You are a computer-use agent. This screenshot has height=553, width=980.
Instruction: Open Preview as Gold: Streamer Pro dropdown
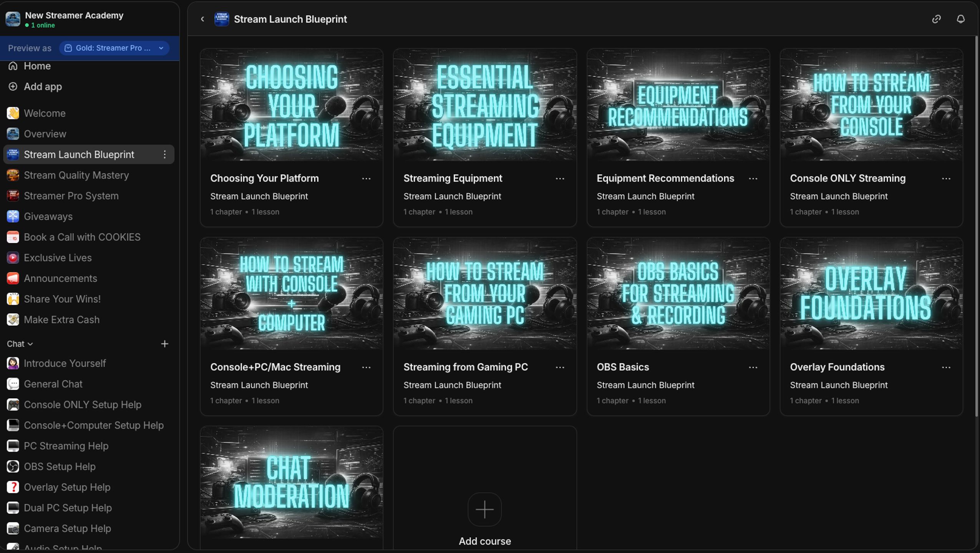pyautogui.click(x=114, y=48)
